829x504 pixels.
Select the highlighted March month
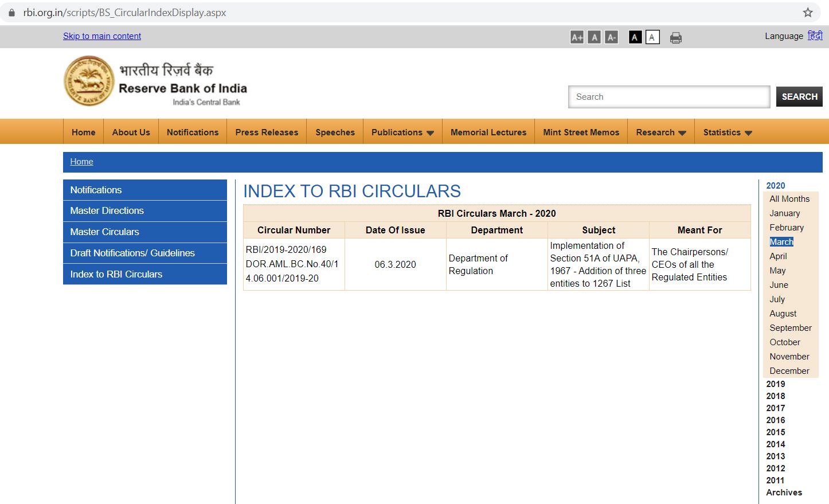(781, 242)
